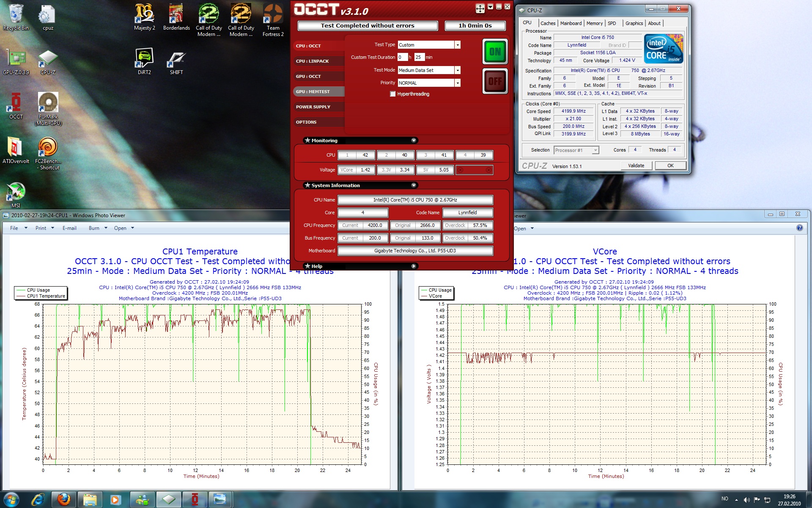
Task: Open Windows Start menu orb
Action: (11, 500)
